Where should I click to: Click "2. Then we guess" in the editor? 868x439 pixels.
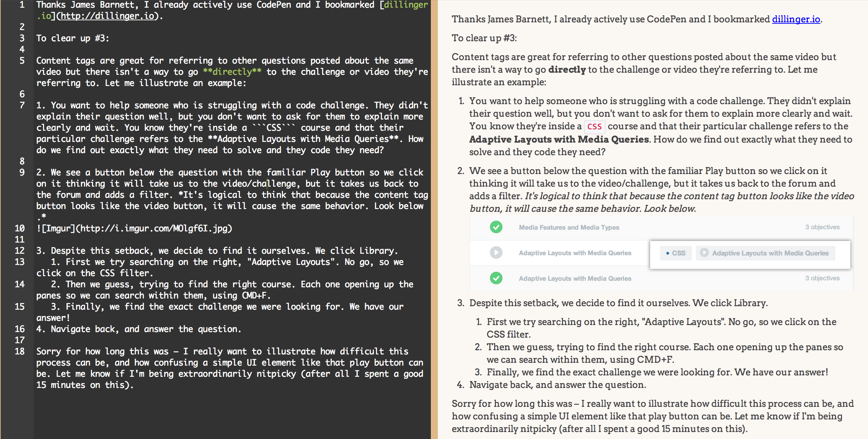(x=93, y=284)
